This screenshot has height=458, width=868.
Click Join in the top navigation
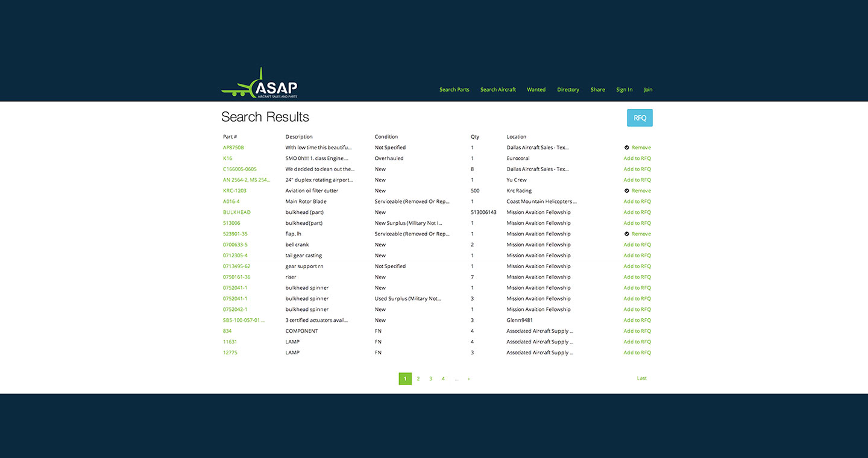[x=648, y=90]
